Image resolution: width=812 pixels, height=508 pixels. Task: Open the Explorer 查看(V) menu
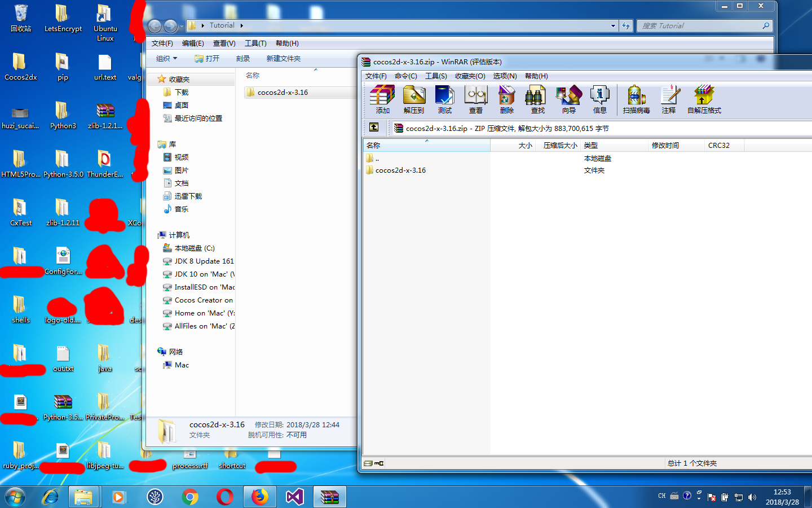tap(224, 43)
